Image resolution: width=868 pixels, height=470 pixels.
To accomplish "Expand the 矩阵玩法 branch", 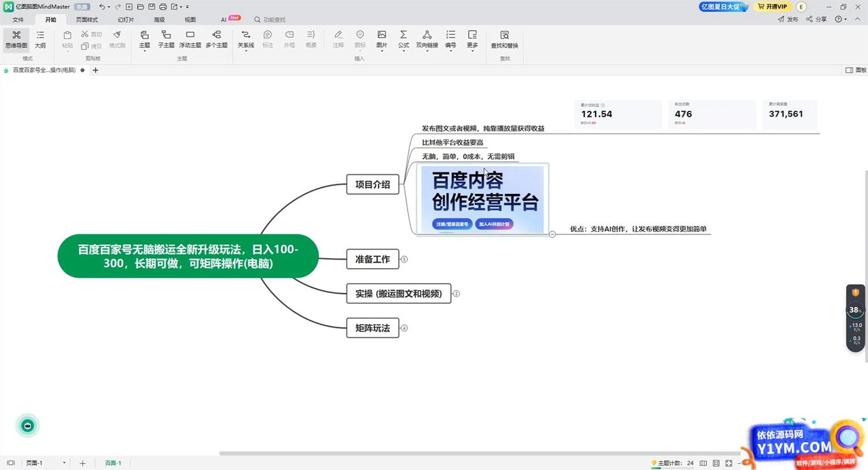I will click(404, 328).
